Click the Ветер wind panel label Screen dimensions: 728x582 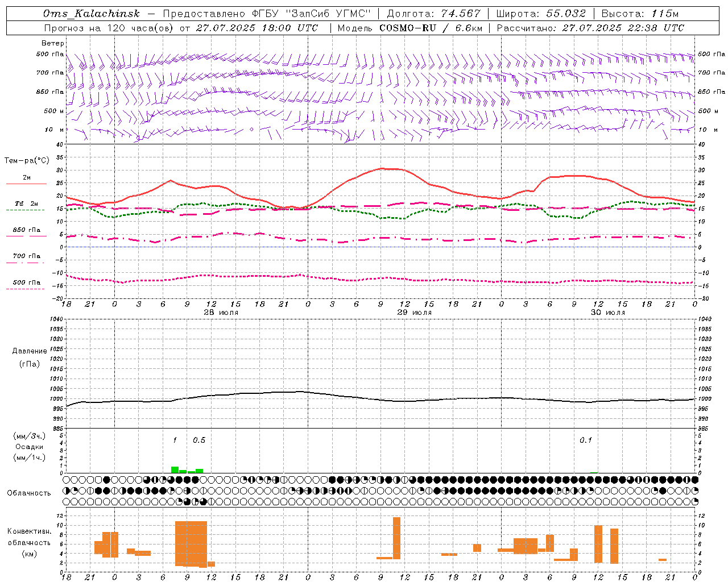pos(53,43)
